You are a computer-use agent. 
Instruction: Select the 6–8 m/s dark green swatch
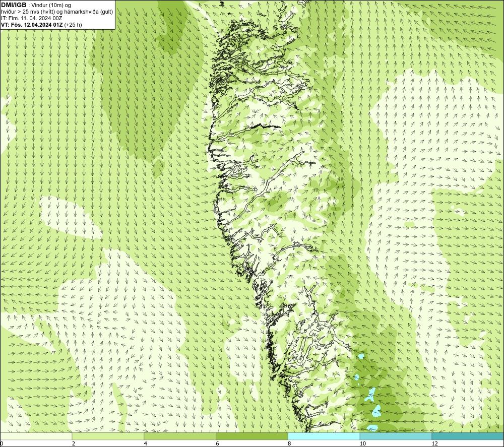[x=252, y=436]
